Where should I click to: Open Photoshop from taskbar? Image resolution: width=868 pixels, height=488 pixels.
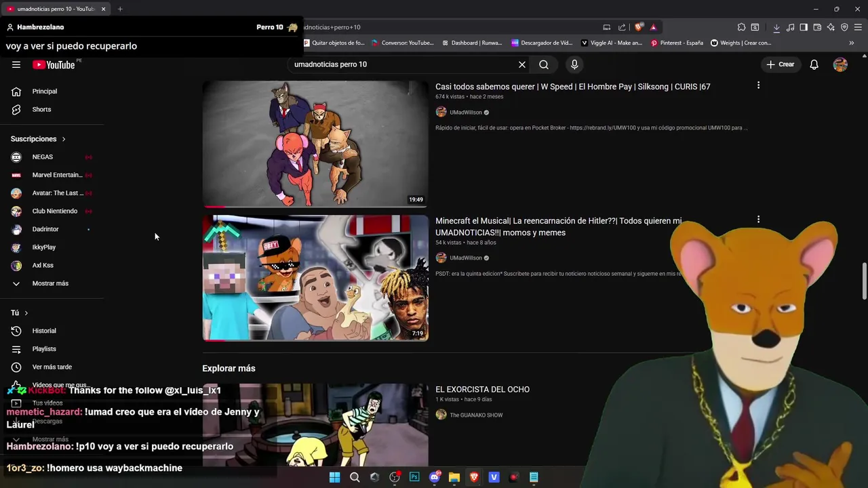[x=414, y=477]
